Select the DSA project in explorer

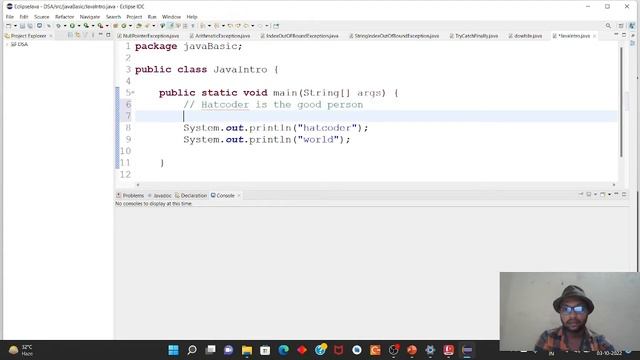(20, 44)
